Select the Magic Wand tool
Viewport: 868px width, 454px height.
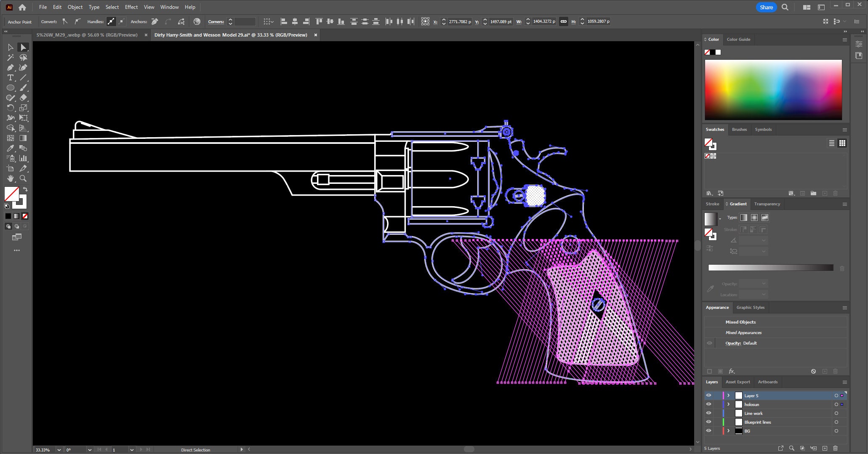point(11,58)
